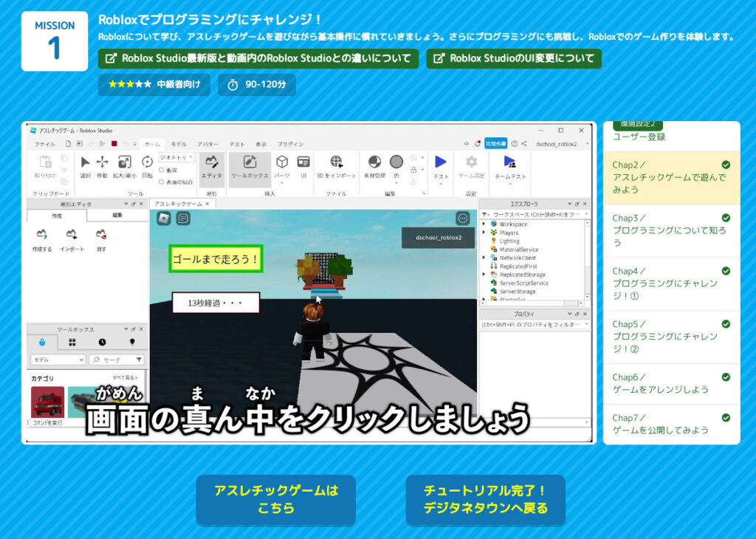This screenshot has width=756, height=539.
Task: Expand the ReplicatedStorage tree node
Action: pyautogui.click(x=484, y=275)
